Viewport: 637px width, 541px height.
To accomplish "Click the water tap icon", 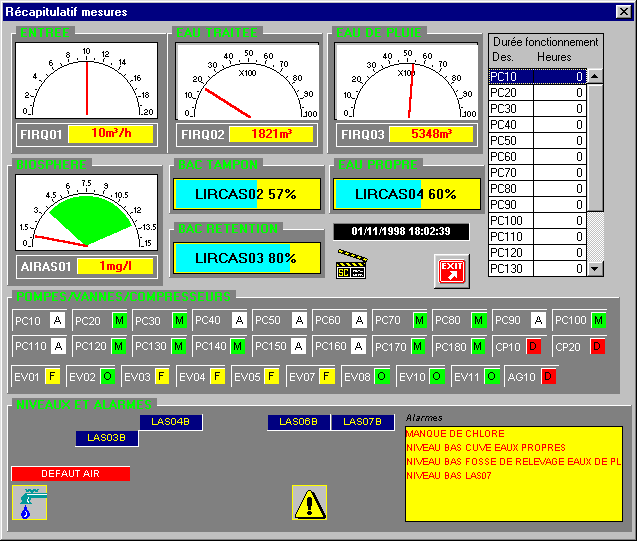I will [27, 502].
